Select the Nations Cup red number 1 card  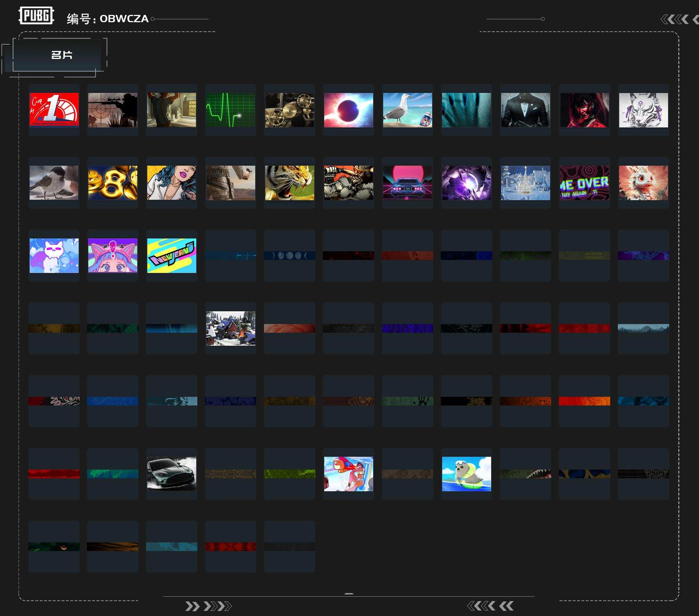tap(54, 110)
